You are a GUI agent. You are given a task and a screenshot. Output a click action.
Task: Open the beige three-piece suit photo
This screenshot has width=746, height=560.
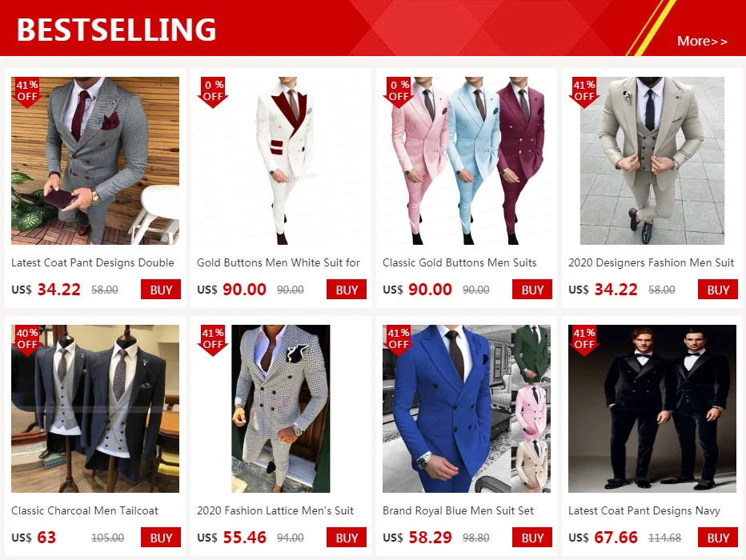coord(652,161)
